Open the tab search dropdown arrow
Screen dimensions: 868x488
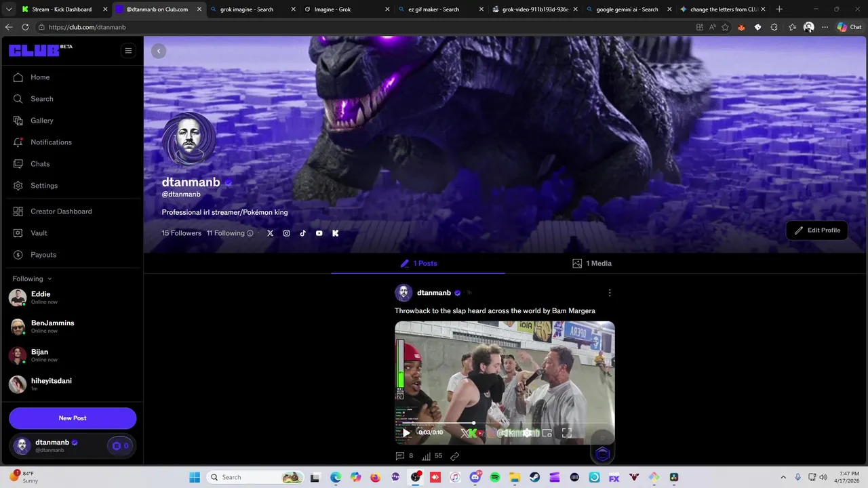click(x=9, y=9)
